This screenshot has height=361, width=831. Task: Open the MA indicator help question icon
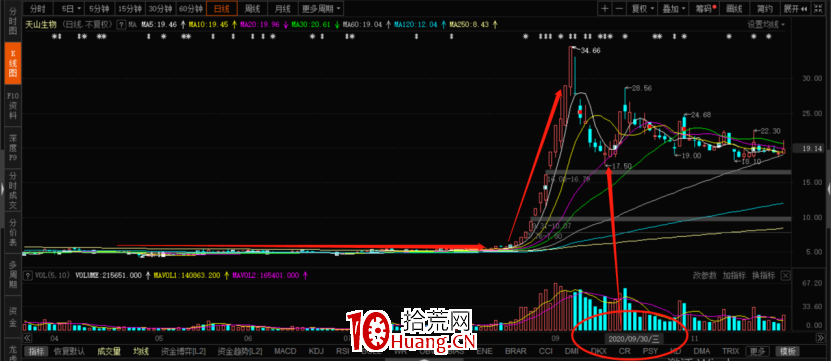pos(121,24)
